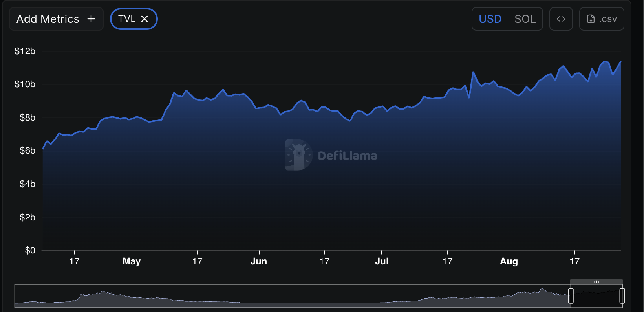Click the plus icon beside Add Metrics
The width and height of the screenshot is (644, 312).
[x=91, y=19]
